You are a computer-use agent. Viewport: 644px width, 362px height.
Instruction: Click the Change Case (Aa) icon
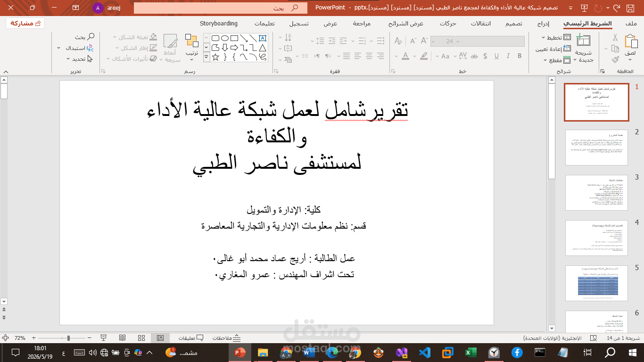coord(446,56)
